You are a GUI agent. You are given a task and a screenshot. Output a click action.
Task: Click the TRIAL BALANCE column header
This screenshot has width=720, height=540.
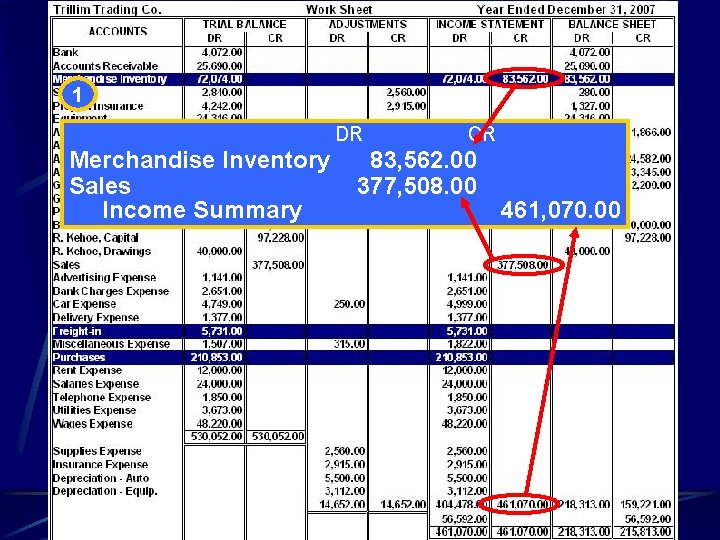[x=245, y=24]
